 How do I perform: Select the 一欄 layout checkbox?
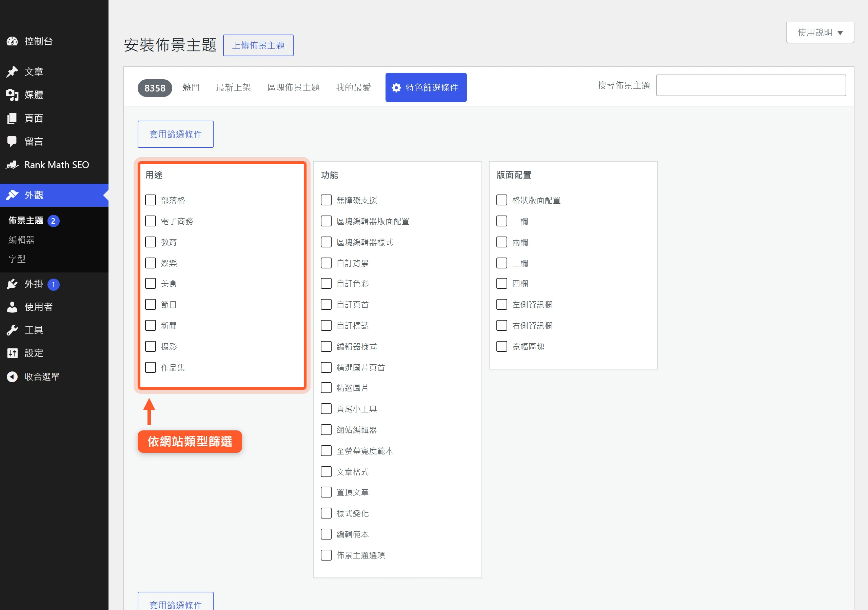[x=502, y=221]
